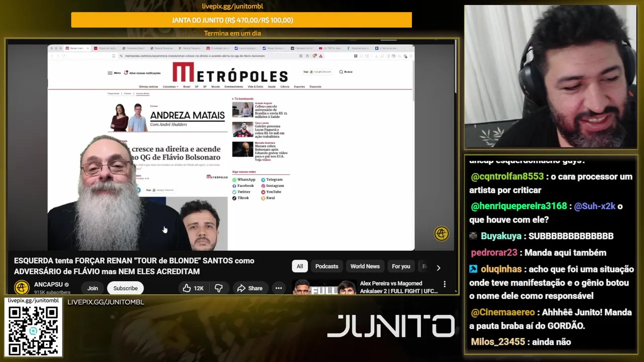Click the @henriquepereira3168 chat username
644x362 pixels.
click(519, 206)
